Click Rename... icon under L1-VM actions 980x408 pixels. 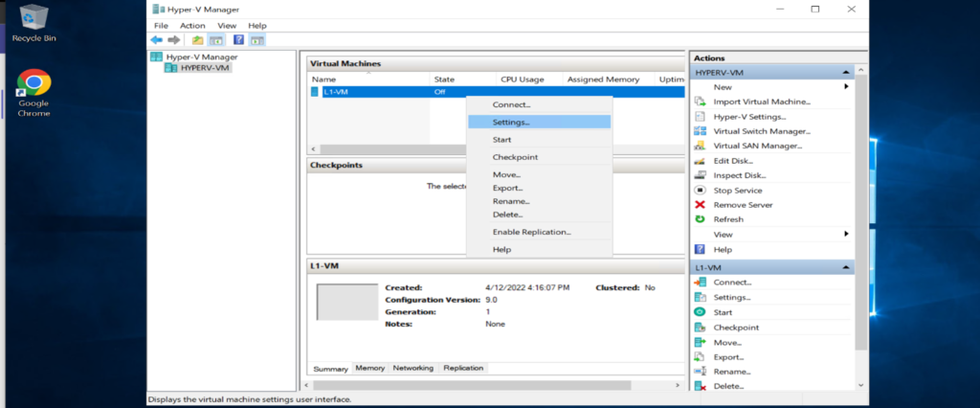click(x=701, y=372)
